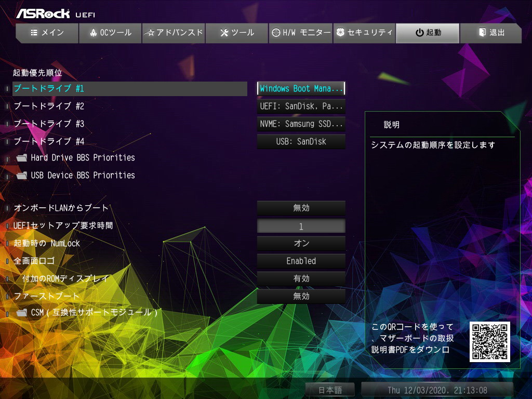532x399 pixels.
Task: Click the manual download QR code
Action: [x=489, y=342]
